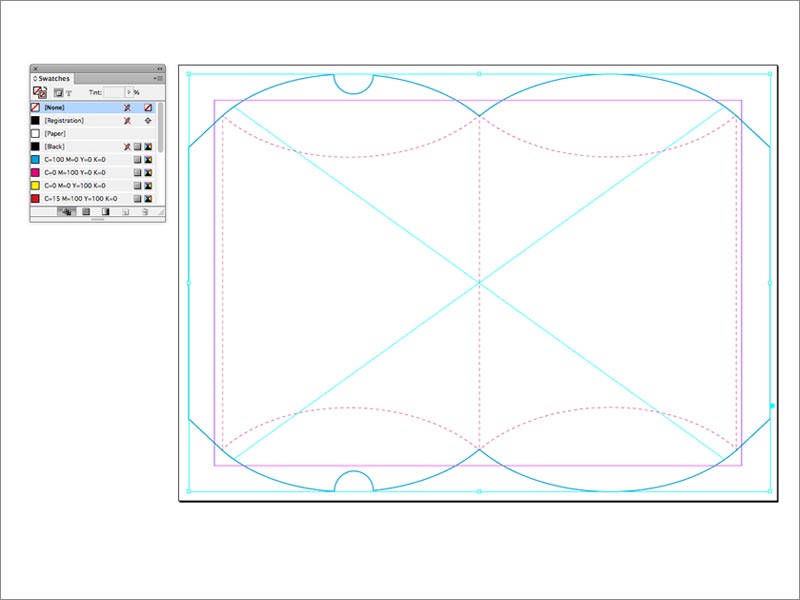Collapse the Swatches panel with double arrows
The width and height of the screenshot is (800, 600).
159,68
